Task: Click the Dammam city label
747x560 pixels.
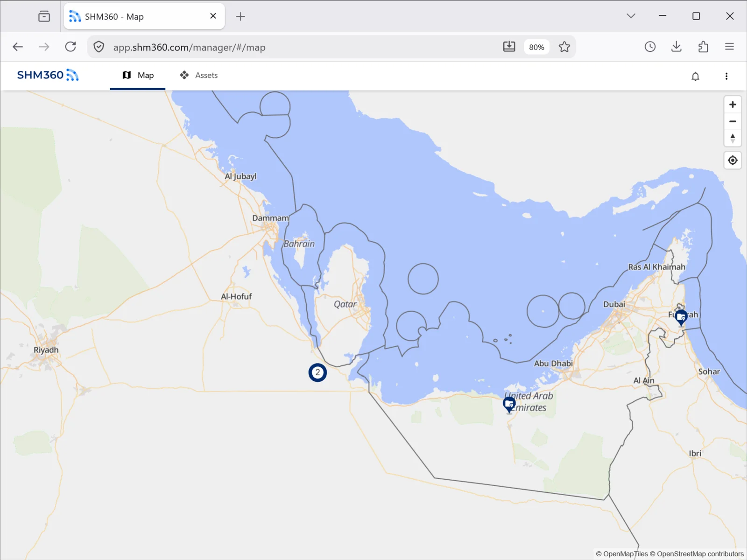Action: coord(271,218)
